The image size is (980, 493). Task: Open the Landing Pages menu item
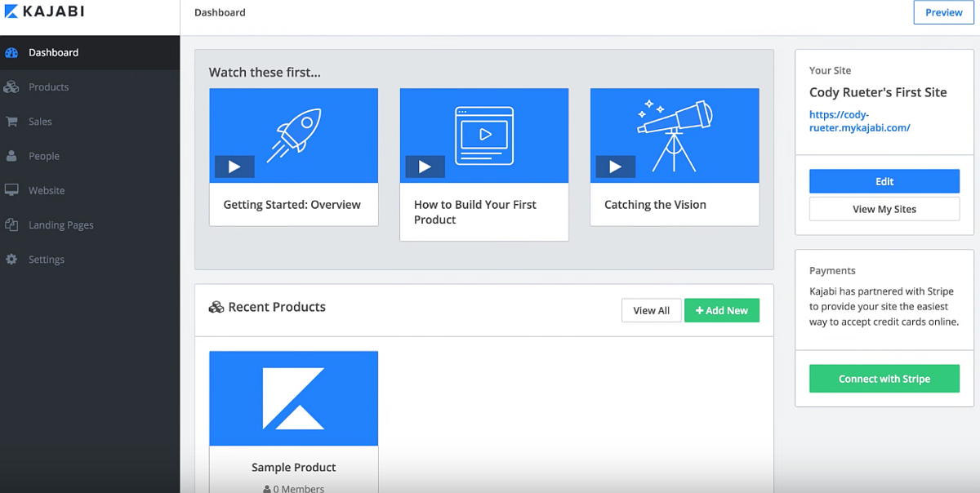click(x=61, y=225)
